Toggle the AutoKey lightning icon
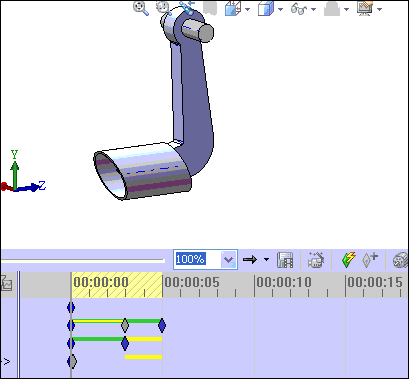The image size is (409, 379). click(x=349, y=260)
